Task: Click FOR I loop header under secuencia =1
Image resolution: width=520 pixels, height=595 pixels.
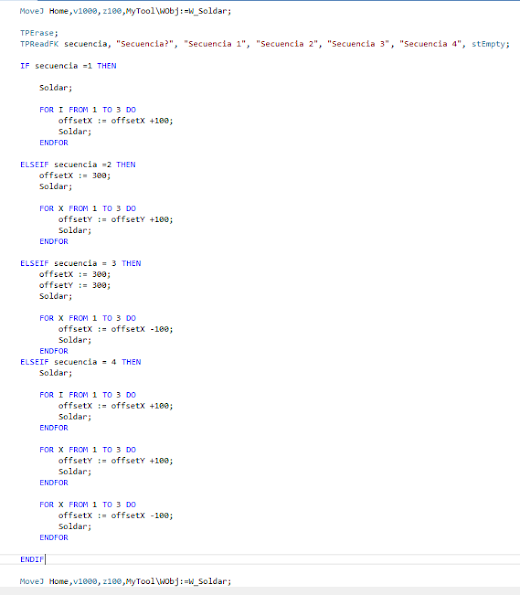Action: [87, 110]
